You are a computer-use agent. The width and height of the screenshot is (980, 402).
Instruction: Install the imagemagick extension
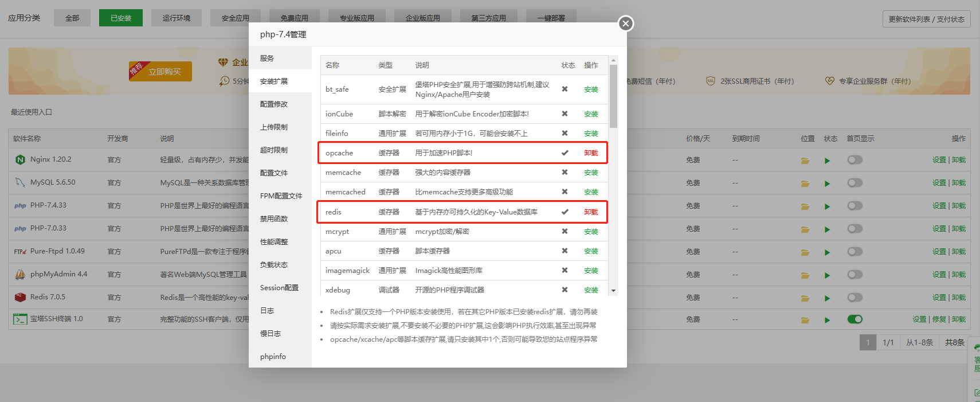pos(591,271)
